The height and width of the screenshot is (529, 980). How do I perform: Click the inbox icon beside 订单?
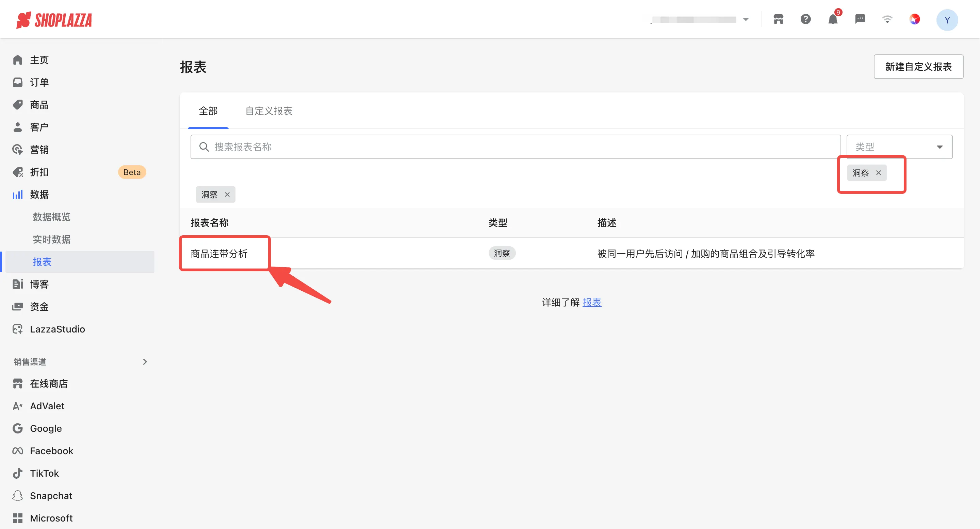coord(17,83)
